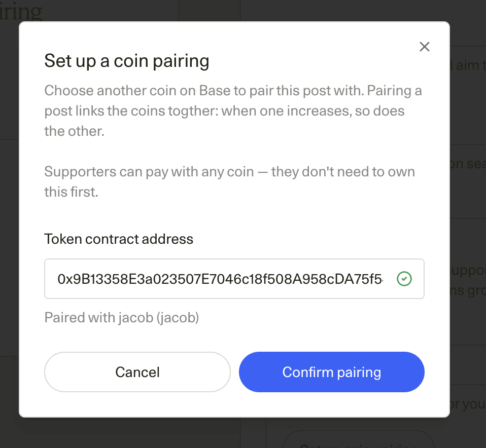
Task: Click Confirm pairing button
Action: click(x=331, y=372)
